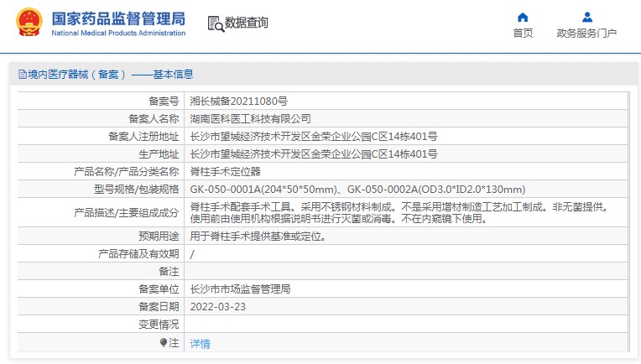Image resolution: width=641 pixels, height=364 pixels.
Task: Select company name 湖南医科医工科技有限公司
Action: pyautogui.click(x=250, y=118)
